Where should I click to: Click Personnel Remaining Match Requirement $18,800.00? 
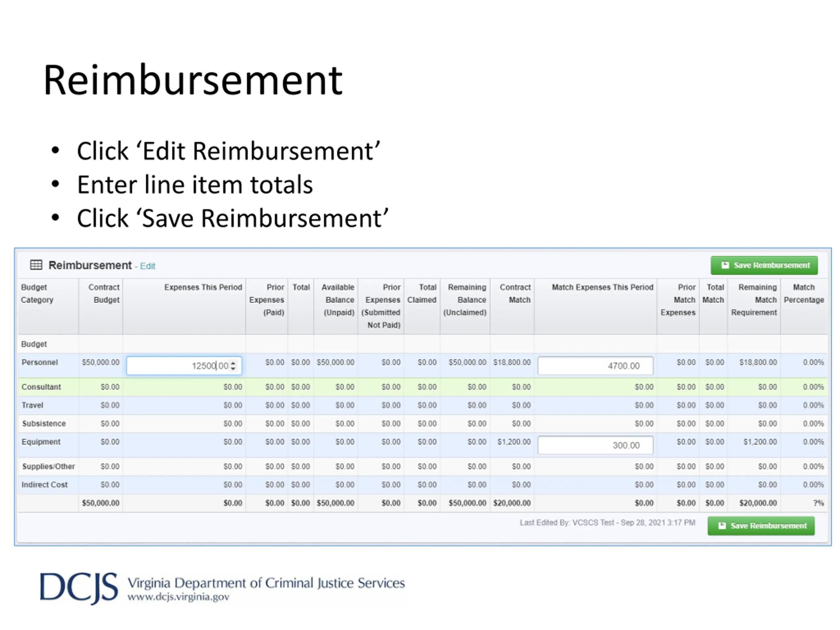[758, 362]
